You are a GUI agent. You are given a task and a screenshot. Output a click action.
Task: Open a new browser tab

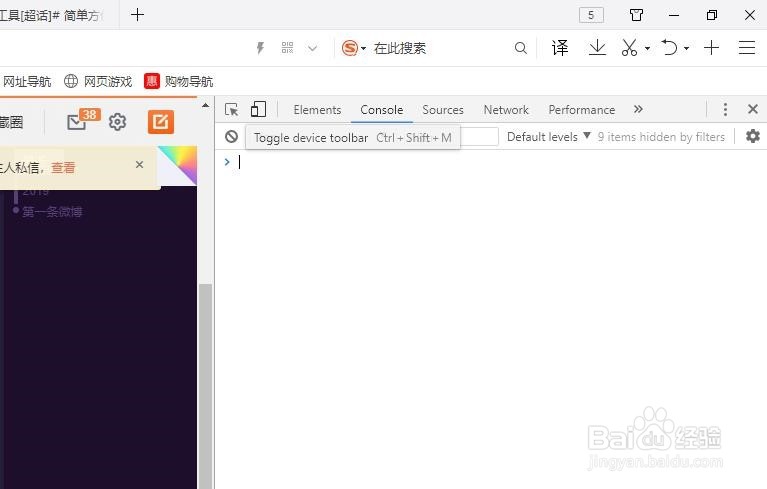(x=137, y=15)
